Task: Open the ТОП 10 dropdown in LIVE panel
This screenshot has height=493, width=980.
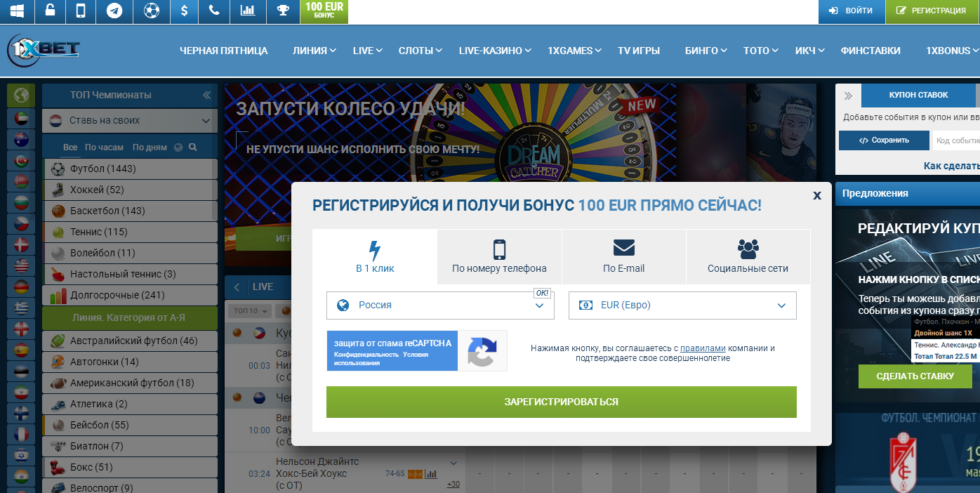Action: pyautogui.click(x=250, y=310)
